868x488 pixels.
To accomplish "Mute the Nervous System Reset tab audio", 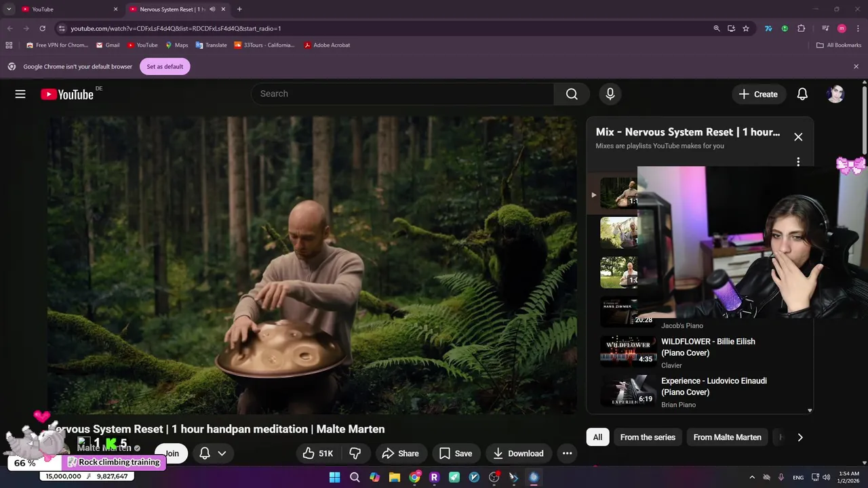I will (x=212, y=9).
